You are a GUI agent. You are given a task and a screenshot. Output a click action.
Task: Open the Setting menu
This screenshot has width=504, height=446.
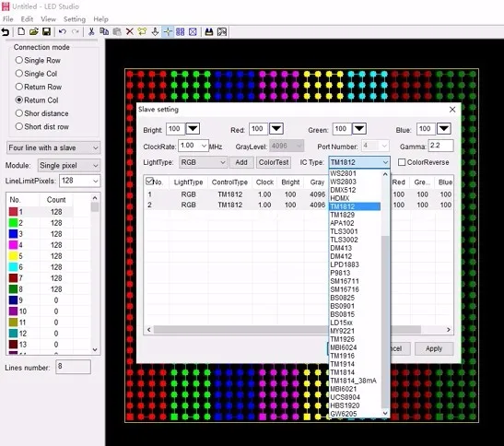(x=75, y=19)
